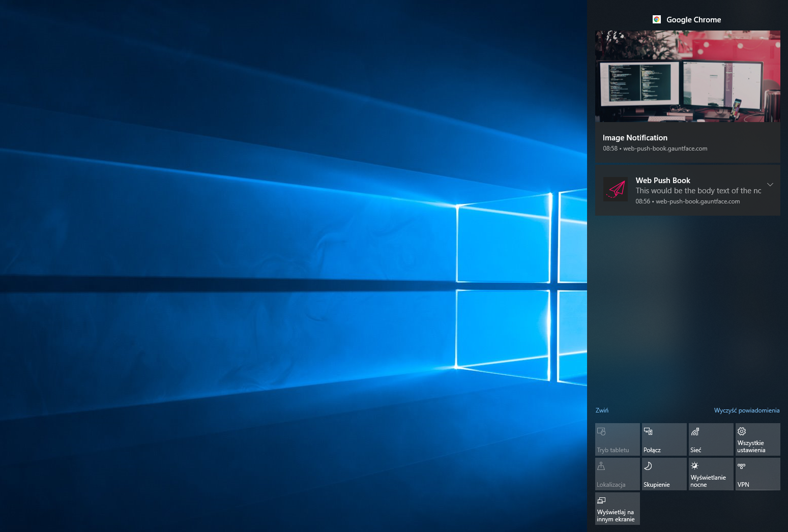The width and height of the screenshot is (788, 532).
Task: Click the Połącz connect devices icon
Action: point(648,431)
